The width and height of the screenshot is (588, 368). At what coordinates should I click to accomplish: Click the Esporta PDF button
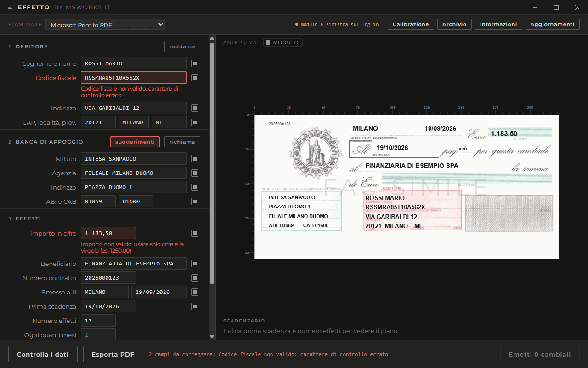point(113,354)
